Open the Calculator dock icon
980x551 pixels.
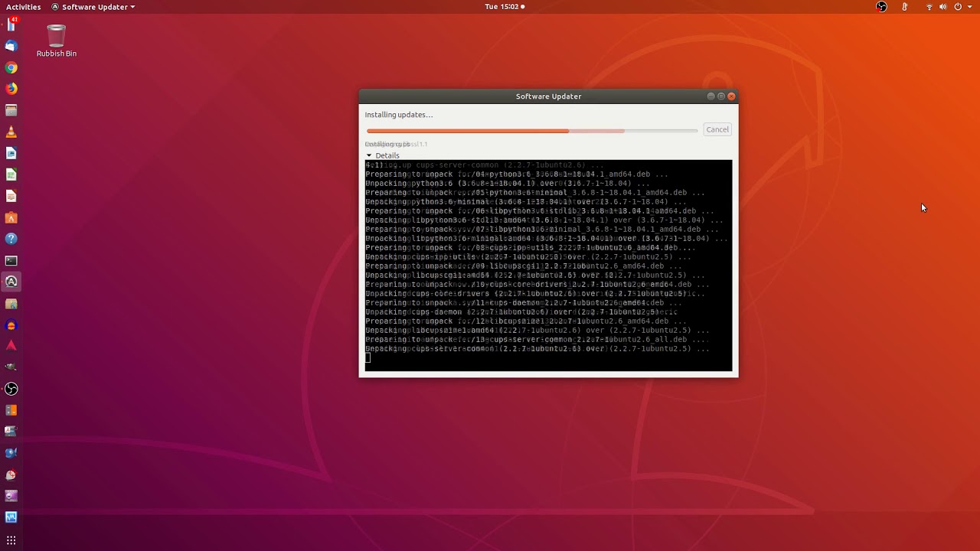click(x=11, y=410)
